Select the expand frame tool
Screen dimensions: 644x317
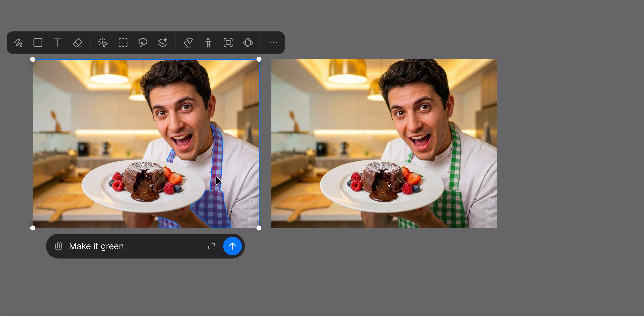point(228,43)
